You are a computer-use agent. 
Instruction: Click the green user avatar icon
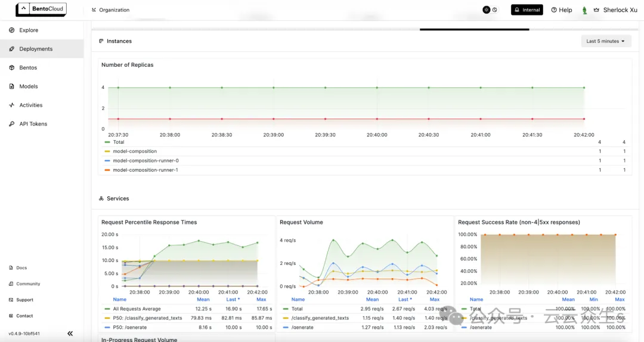tap(584, 10)
